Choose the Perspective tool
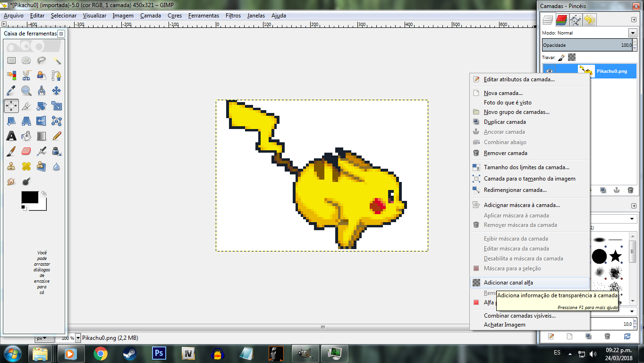The width and height of the screenshot is (644, 363). [x=26, y=121]
